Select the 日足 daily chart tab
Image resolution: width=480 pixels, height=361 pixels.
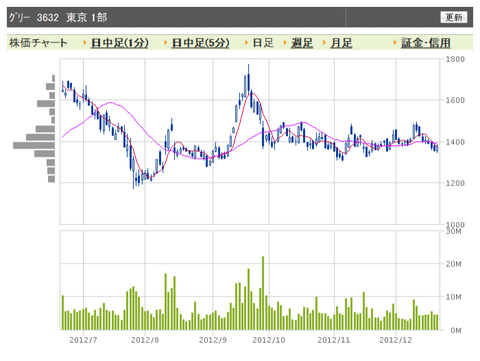tap(263, 43)
